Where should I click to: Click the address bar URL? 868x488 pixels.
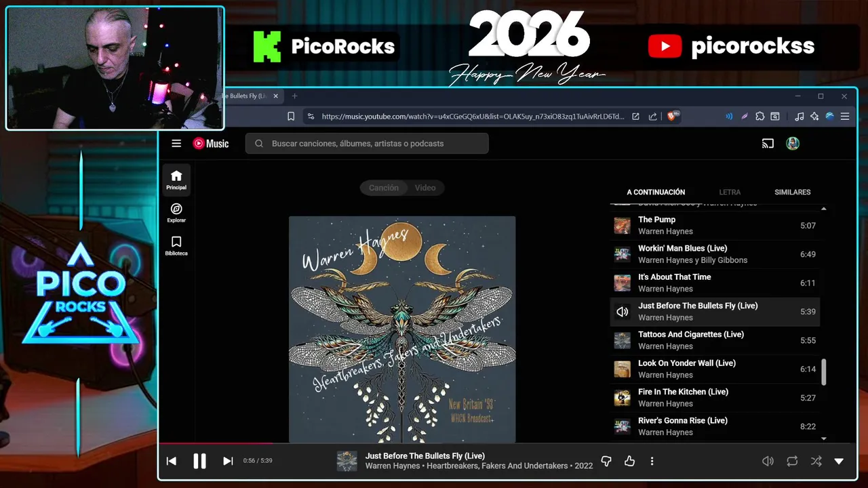tap(473, 117)
